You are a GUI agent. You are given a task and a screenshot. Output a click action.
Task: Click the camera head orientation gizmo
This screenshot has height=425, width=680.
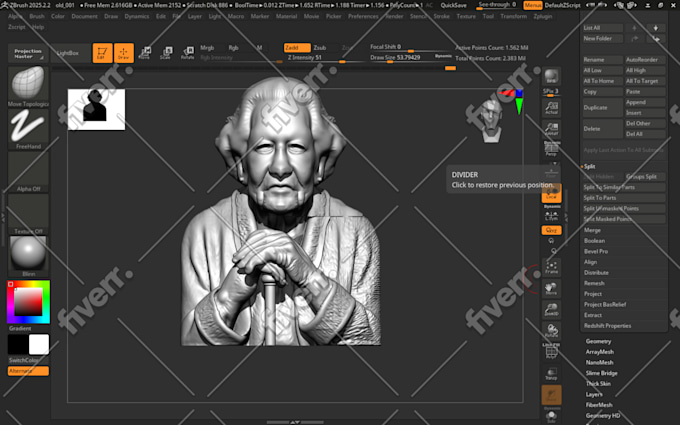click(x=492, y=120)
